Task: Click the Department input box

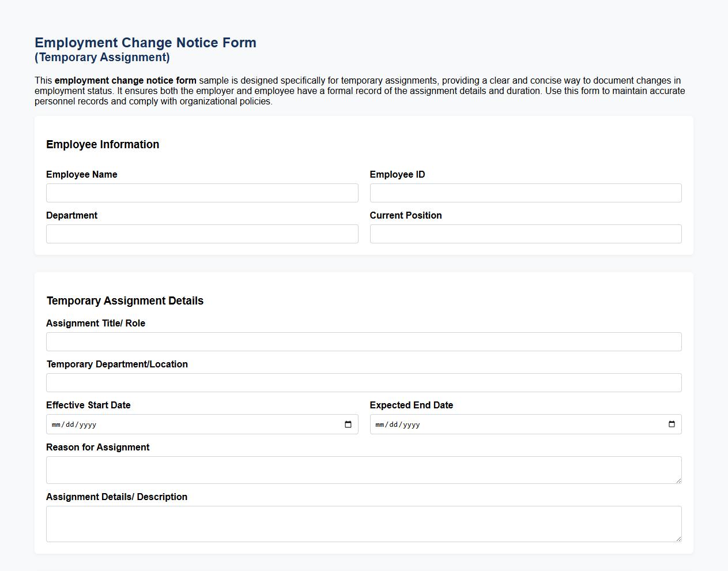Action: pos(202,234)
